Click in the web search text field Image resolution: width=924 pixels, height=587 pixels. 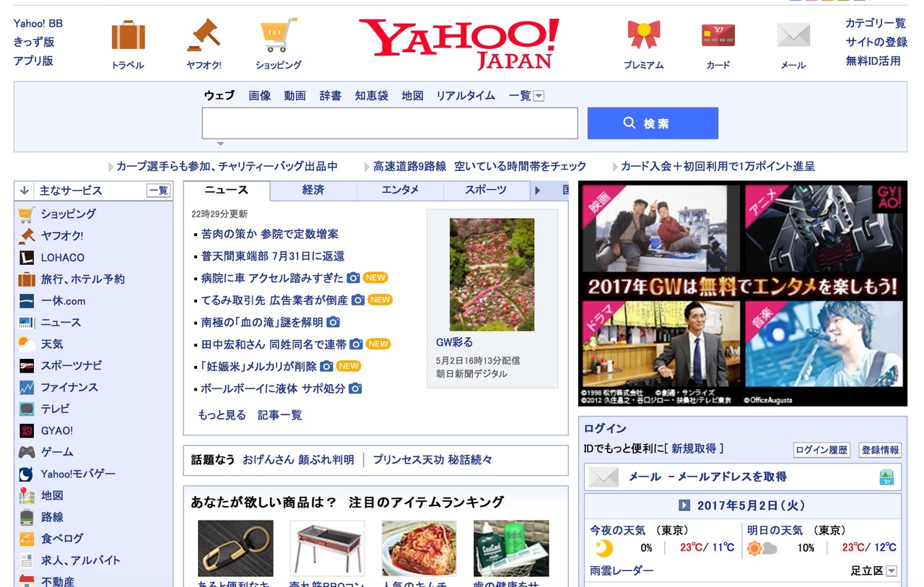(x=390, y=123)
